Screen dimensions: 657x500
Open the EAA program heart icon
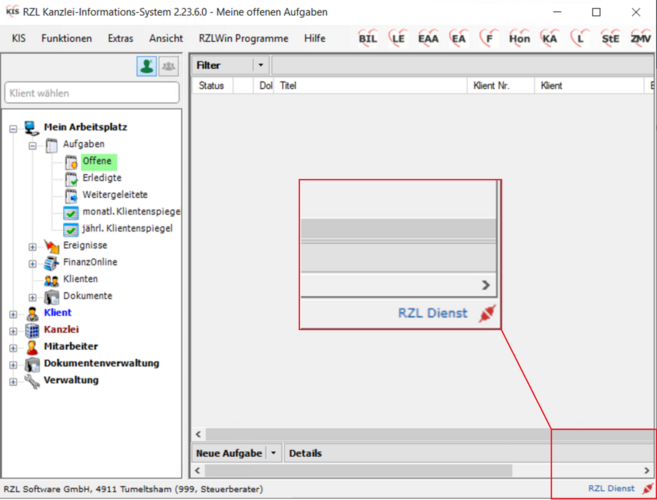coord(428,38)
